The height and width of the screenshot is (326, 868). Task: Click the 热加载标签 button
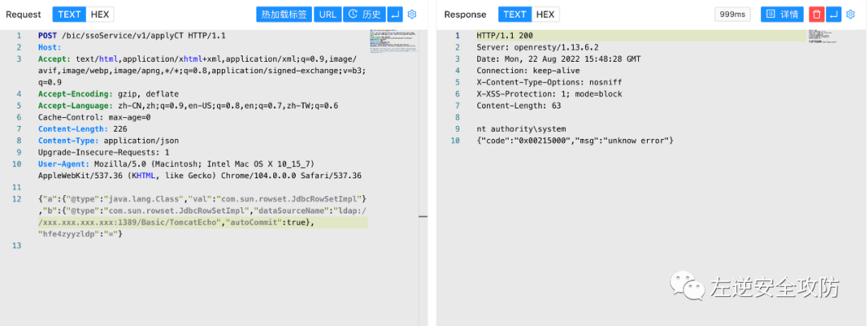[x=284, y=14]
